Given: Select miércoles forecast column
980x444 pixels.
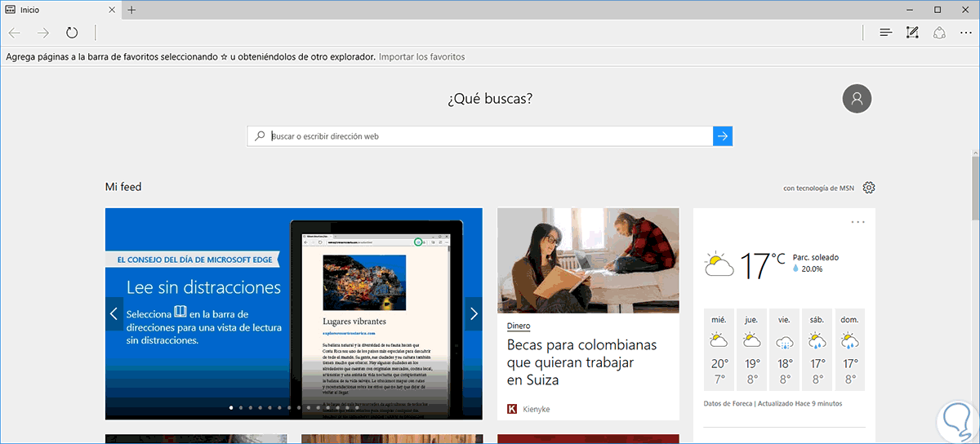Looking at the screenshot, I should tap(719, 349).
